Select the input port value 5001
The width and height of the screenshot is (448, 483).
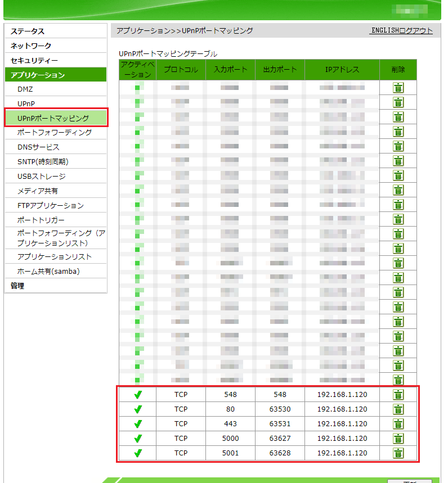pos(231,453)
